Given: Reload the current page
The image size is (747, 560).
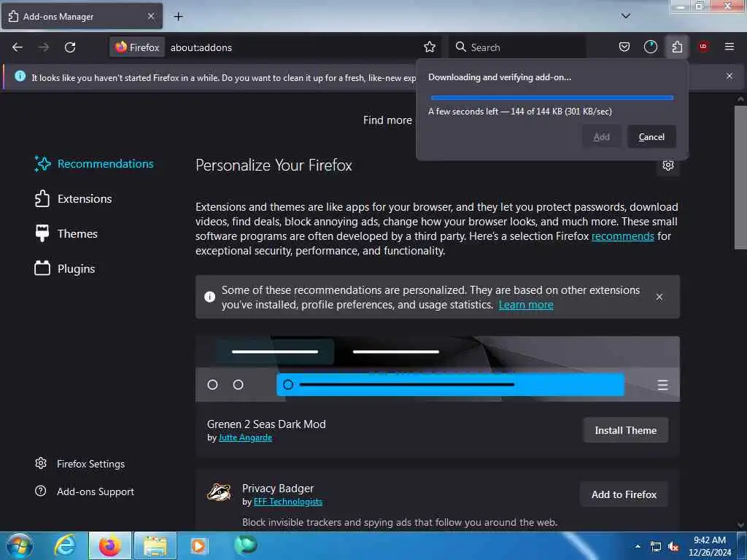Looking at the screenshot, I should click(70, 47).
